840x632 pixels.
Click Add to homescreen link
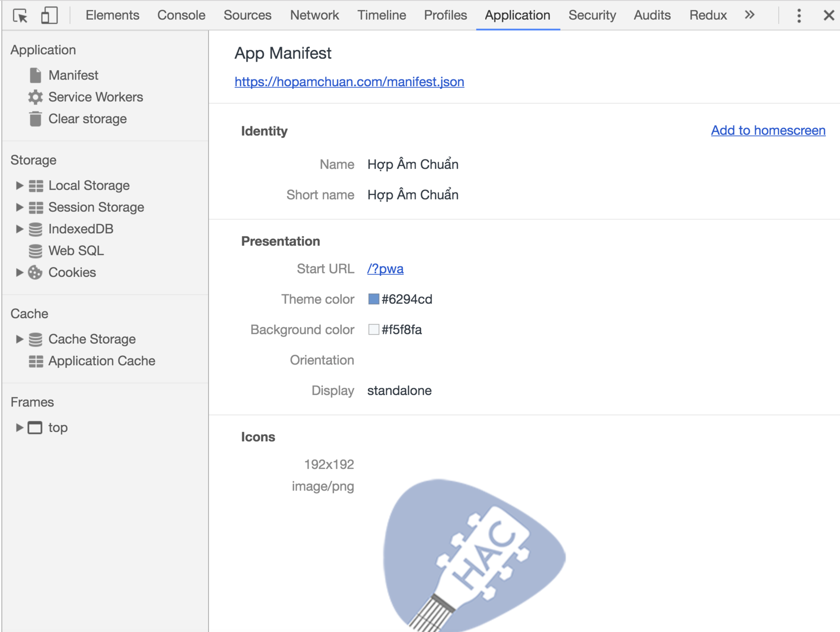point(768,130)
